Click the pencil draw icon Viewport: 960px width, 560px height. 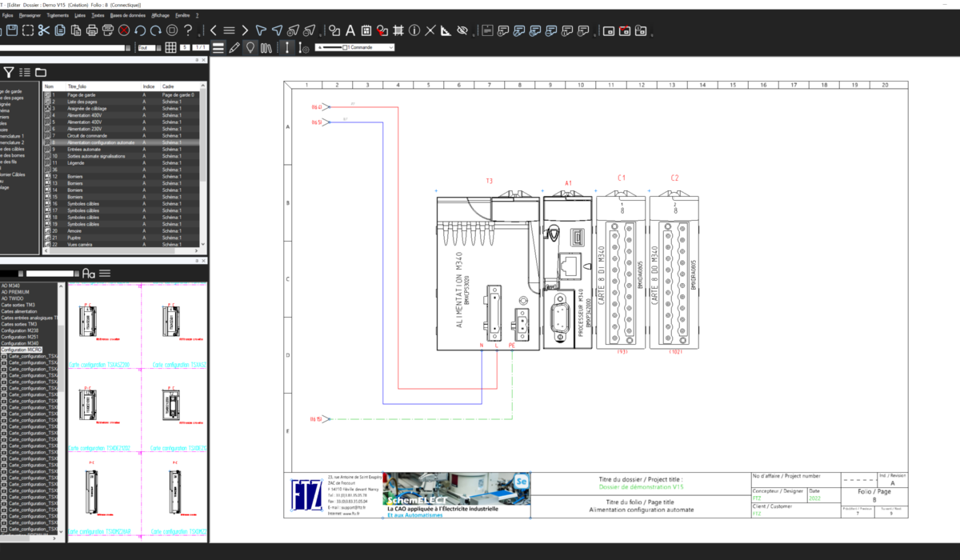tap(234, 48)
